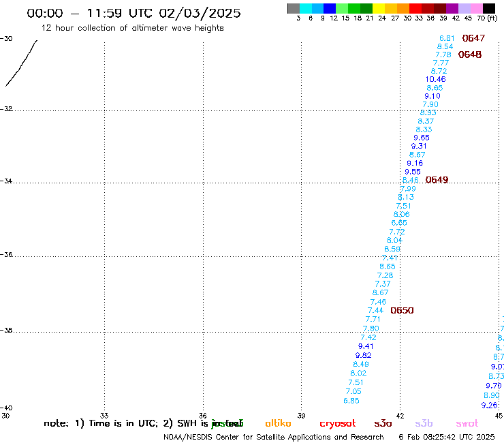Click the s3b satellite legend label
The image size is (504, 443).
[424, 423]
